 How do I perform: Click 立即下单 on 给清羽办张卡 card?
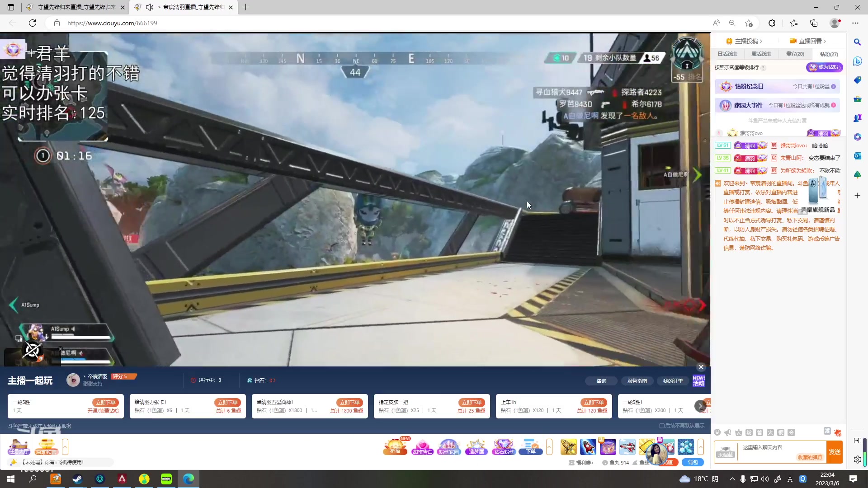[x=227, y=403]
